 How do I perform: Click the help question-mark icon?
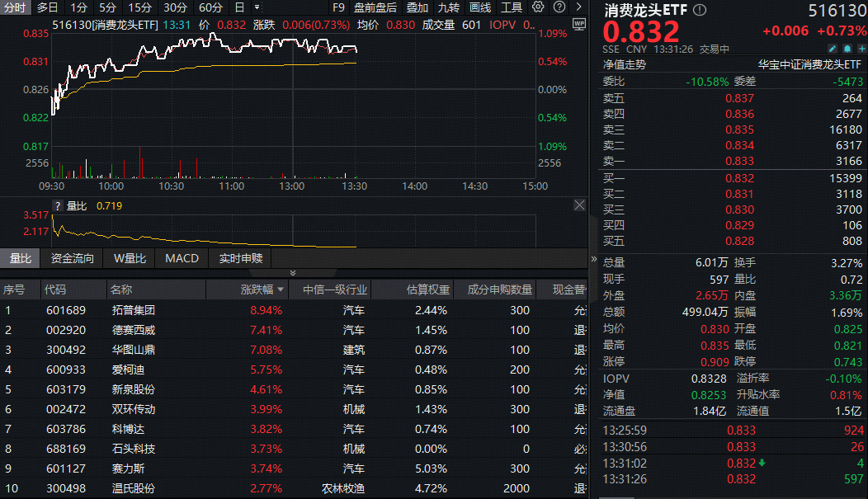pyautogui.click(x=559, y=7)
